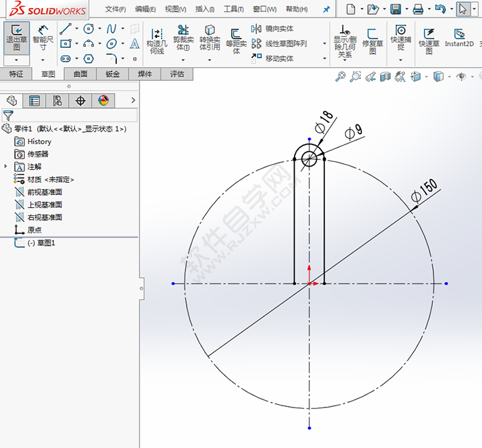Screen dimensions: 482x448
Task: Toggle Rapid Sketch (快速草图)
Action: [x=429, y=42]
